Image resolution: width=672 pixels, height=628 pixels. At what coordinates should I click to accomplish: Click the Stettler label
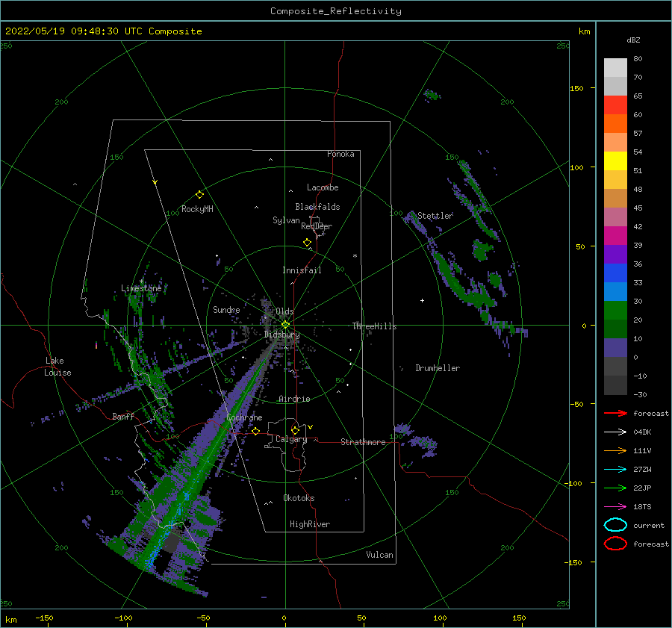tap(435, 216)
